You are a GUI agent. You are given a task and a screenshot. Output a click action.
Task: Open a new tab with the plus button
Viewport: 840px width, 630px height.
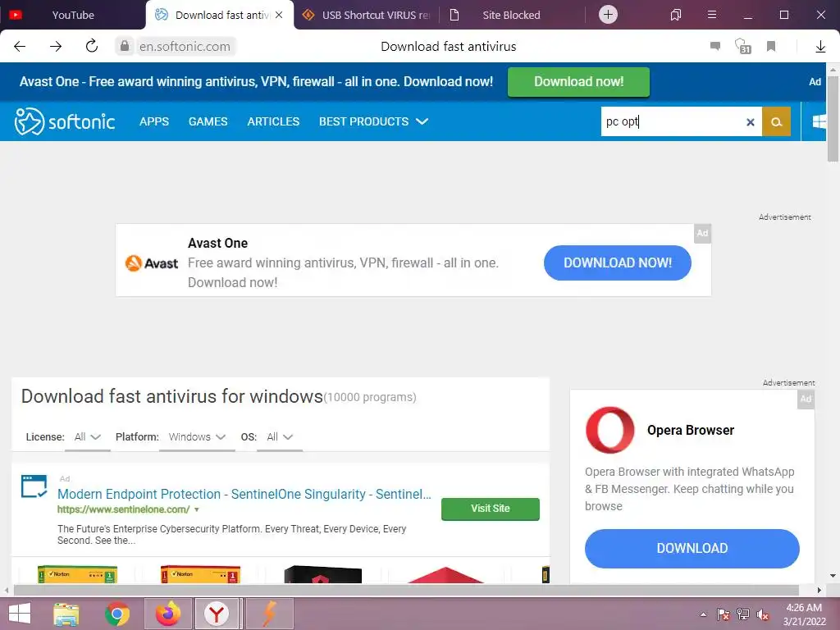point(608,15)
